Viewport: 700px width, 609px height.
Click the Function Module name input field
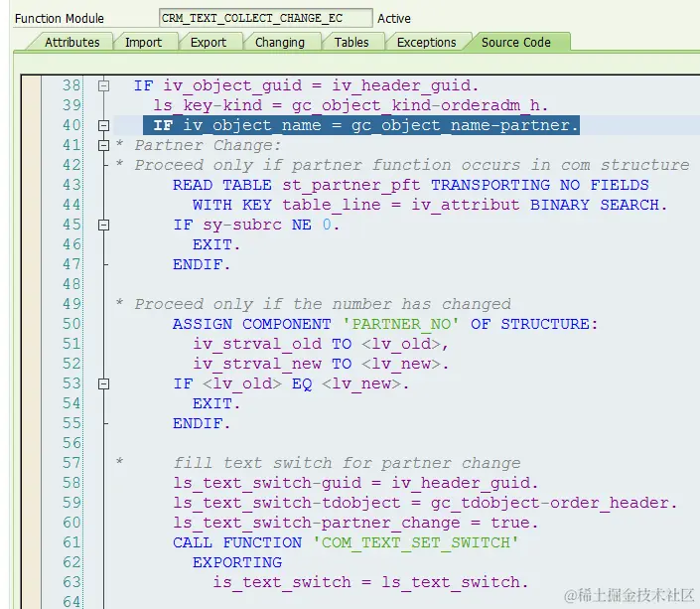pyautogui.click(x=266, y=18)
